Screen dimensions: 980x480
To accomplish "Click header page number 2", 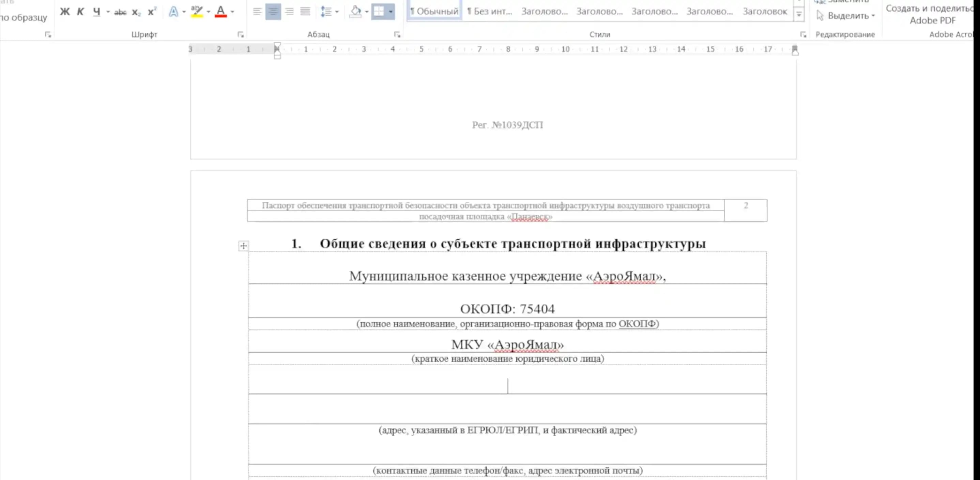I will tap(746, 206).
